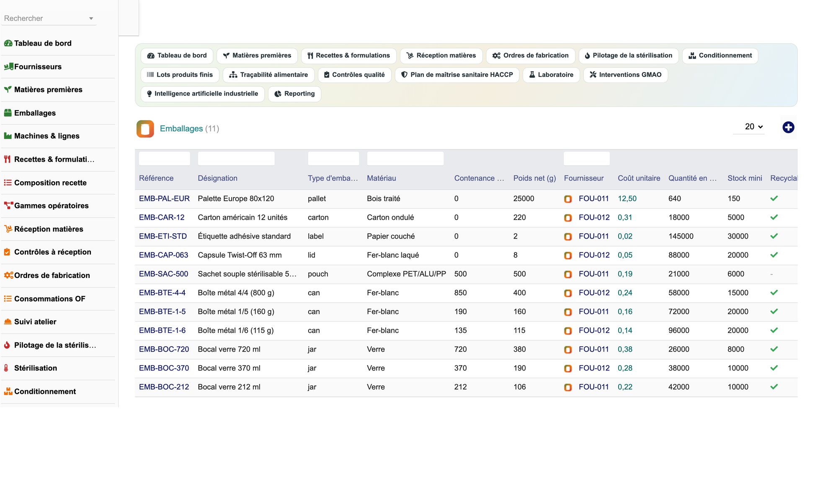The image size is (815, 504).
Task: Open the EMB-CAR-12 reference link
Action: (162, 217)
